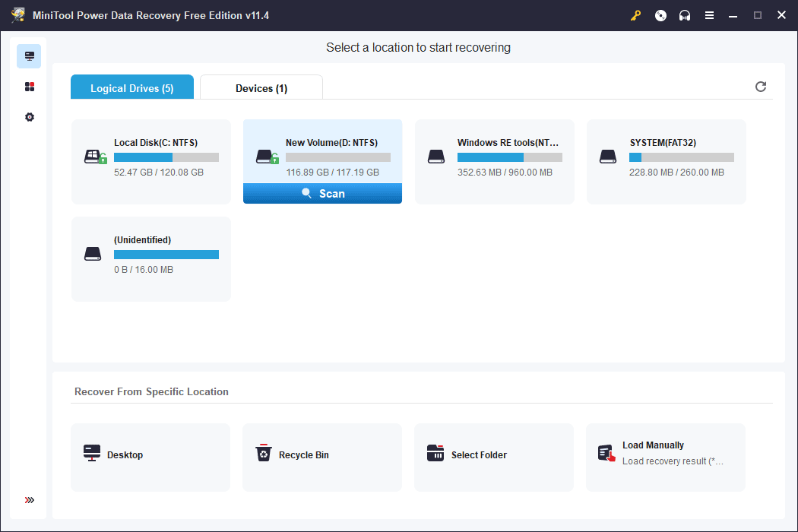Click the golden key registration icon

[x=635, y=14]
